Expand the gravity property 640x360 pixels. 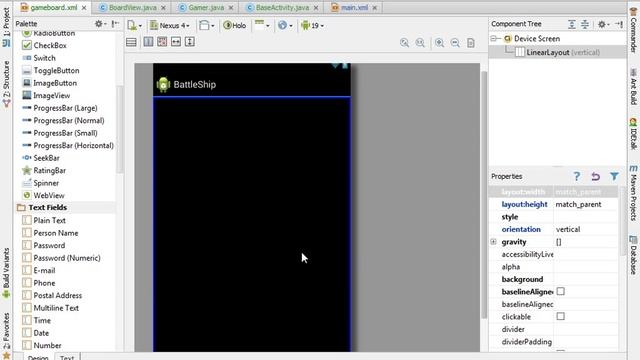click(x=493, y=242)
